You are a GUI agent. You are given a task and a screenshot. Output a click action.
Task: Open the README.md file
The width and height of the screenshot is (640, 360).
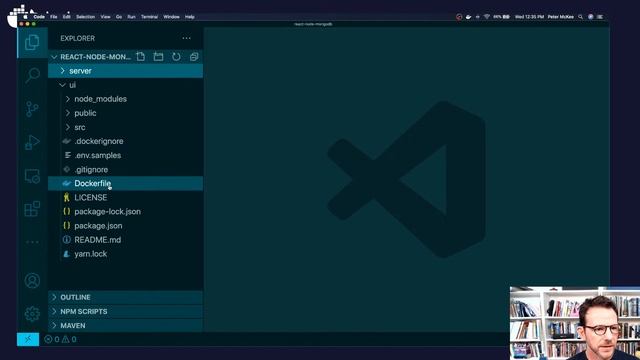point(125,240)
